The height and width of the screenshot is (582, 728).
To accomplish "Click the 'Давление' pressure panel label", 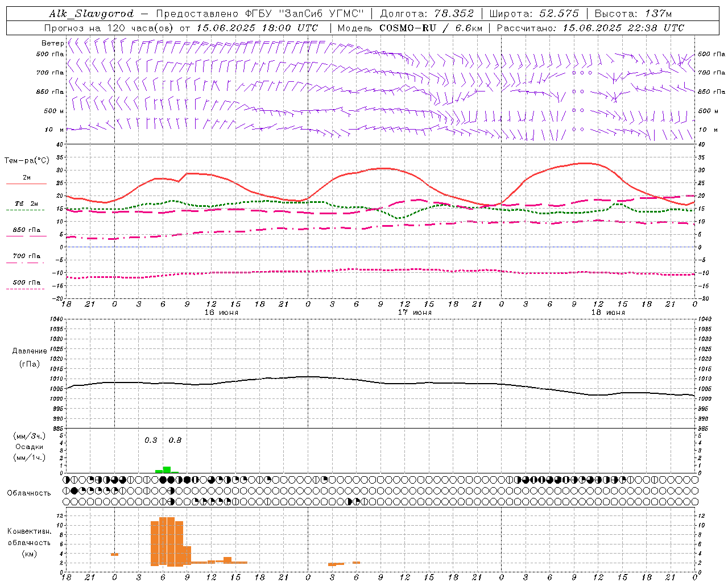I will 29,351.
